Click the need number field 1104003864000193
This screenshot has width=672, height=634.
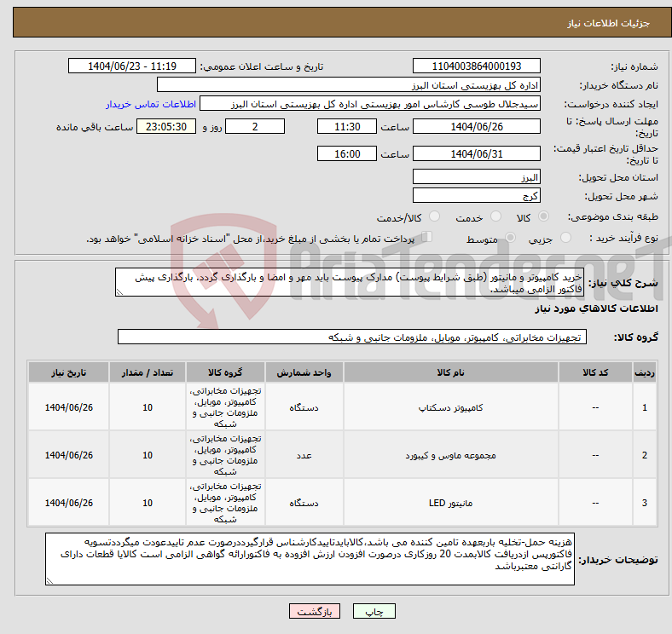(x=476, y=66)
